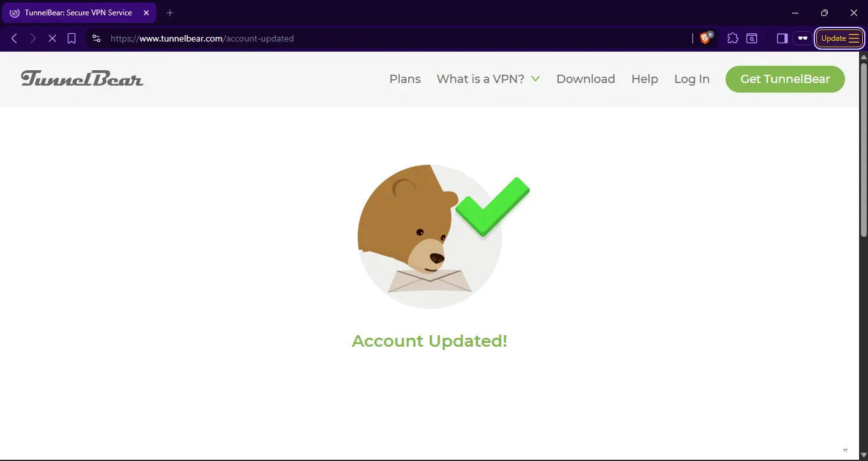Viewport: 868px width, 461px height.
Task: Minimize the browser window
Action: [x=795, y=13]
